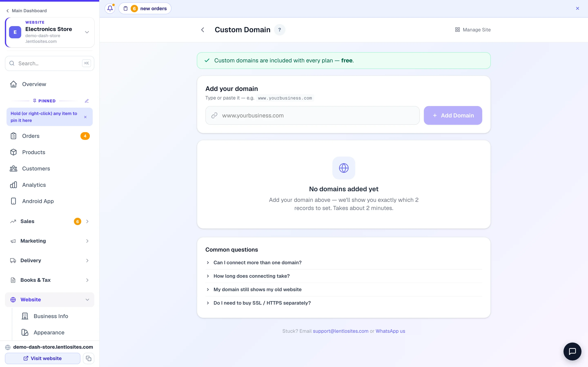Click the 6 new orders clipboard pill
The height and width of the screenshot is (367, 588).
pyautogui.click(x=145, y=9)
